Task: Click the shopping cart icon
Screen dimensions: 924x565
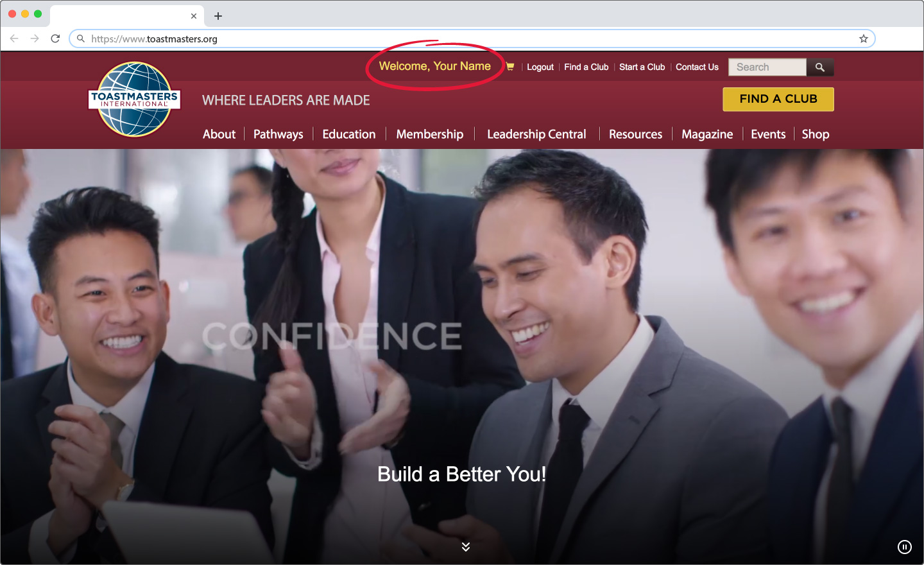Action: (510, 67)
